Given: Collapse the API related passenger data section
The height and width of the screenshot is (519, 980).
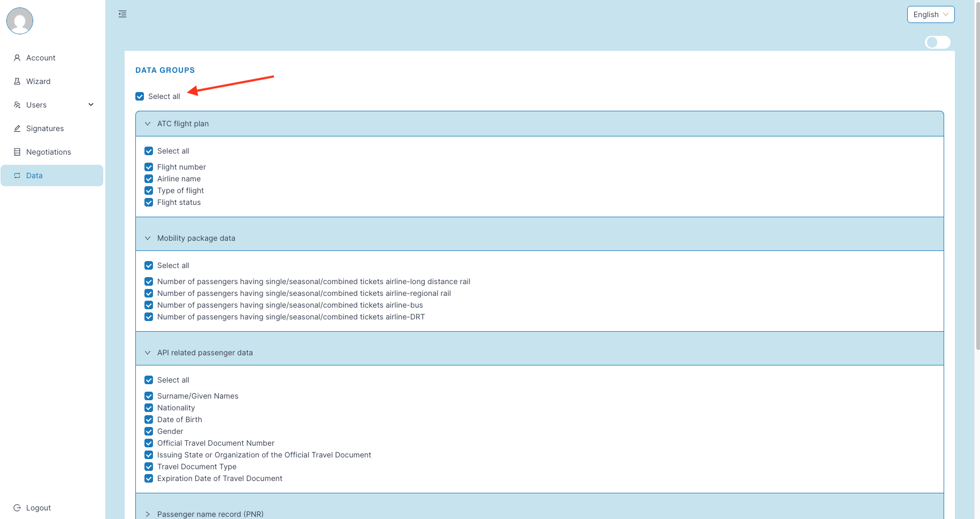Looking at the screenshot, I should point(148,353).
